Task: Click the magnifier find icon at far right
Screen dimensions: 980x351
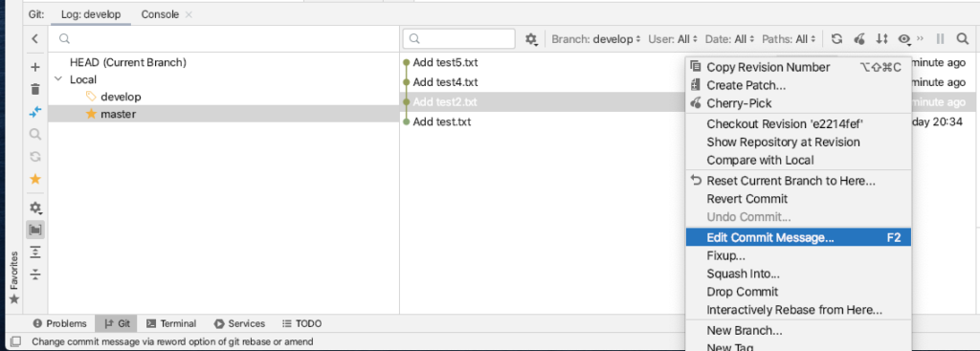Action: pyautogui.click(x=963, y=38)
